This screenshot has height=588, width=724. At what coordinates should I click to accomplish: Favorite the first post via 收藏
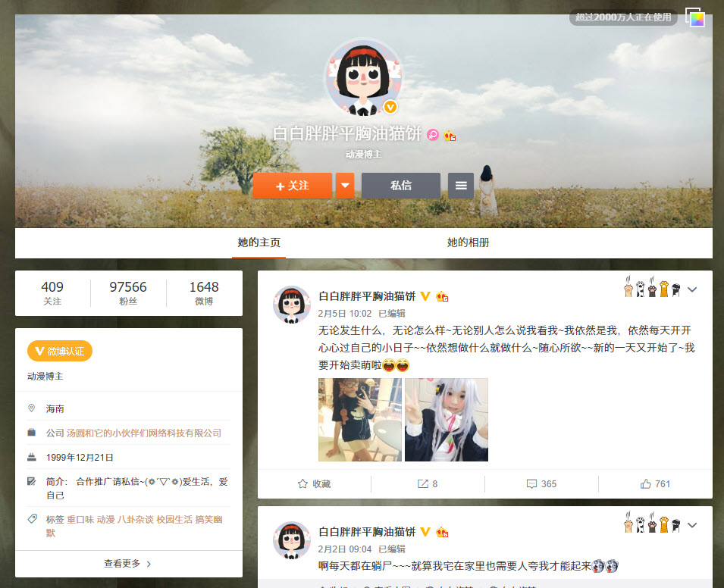click(x=314, y=483)
